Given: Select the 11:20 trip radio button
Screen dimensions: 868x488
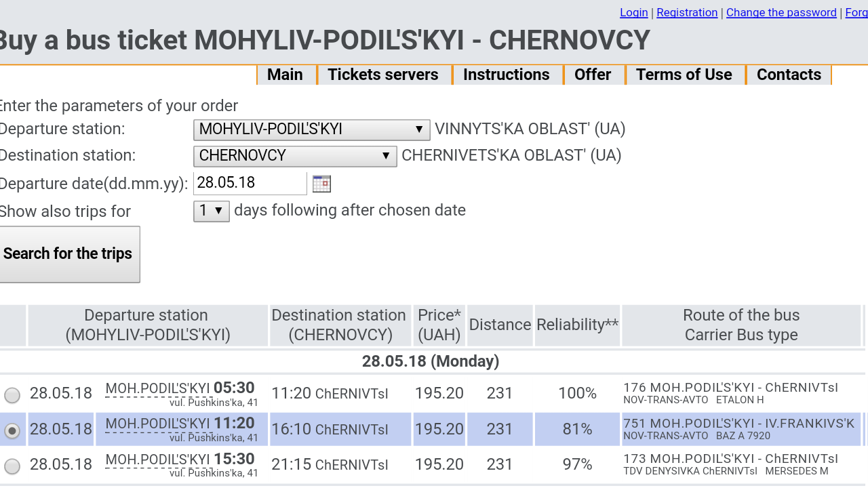Looking at the screenshot, I should click(12, 430).
